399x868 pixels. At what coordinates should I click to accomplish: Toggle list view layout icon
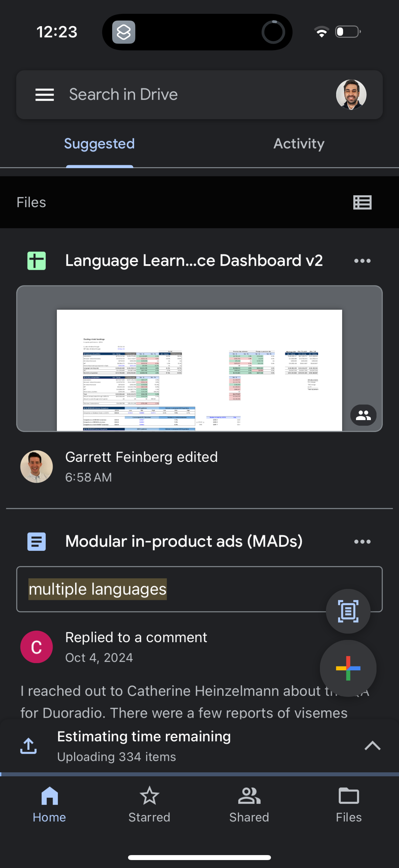tap(362, 203)
